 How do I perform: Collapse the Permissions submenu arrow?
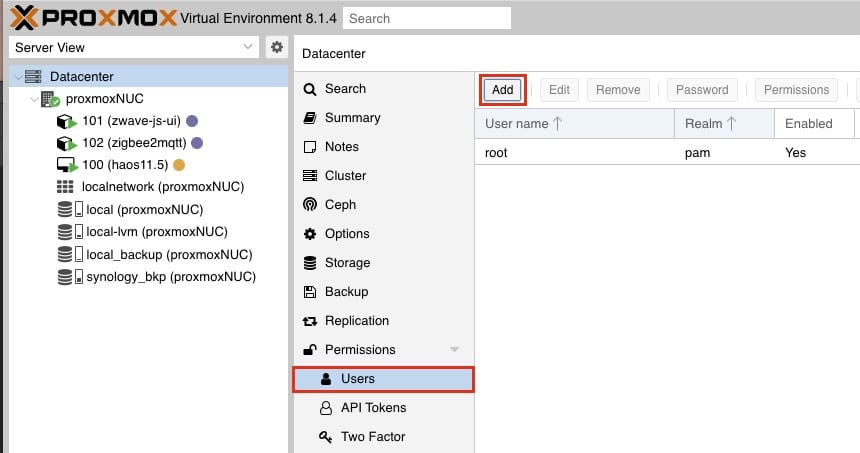pyautogui.click(x=454, y=349)
